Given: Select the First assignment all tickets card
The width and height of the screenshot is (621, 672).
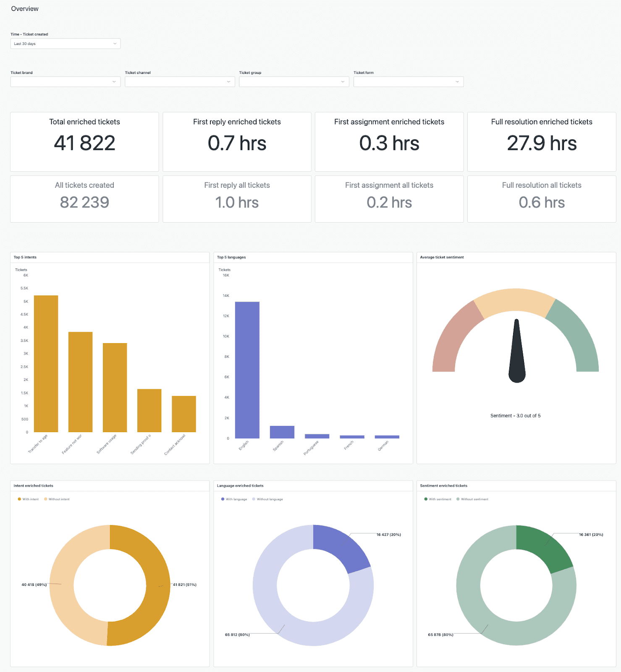Looking at the screenshot, I should (x=389, y=199).
